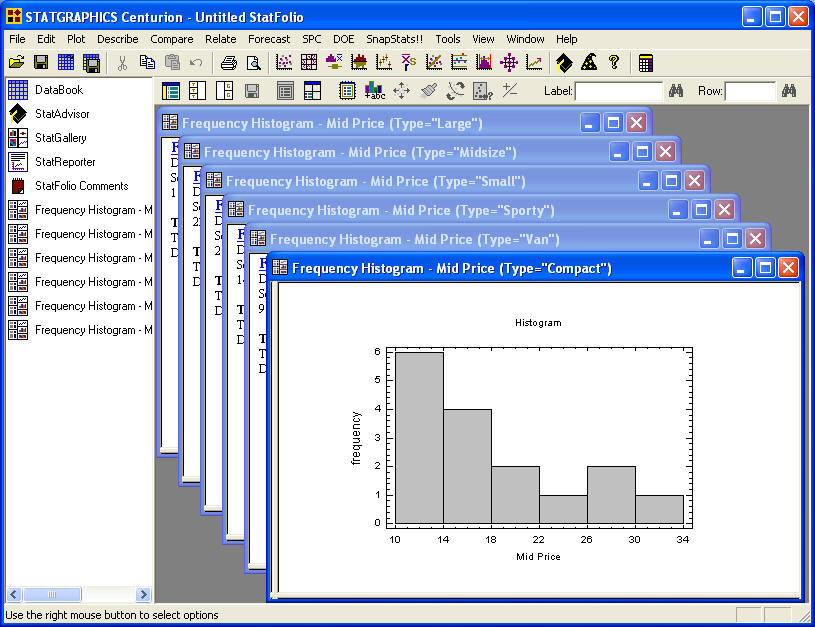
Task: Open the Describe menu
Action: pyautogui.click(x=117, y=39)
